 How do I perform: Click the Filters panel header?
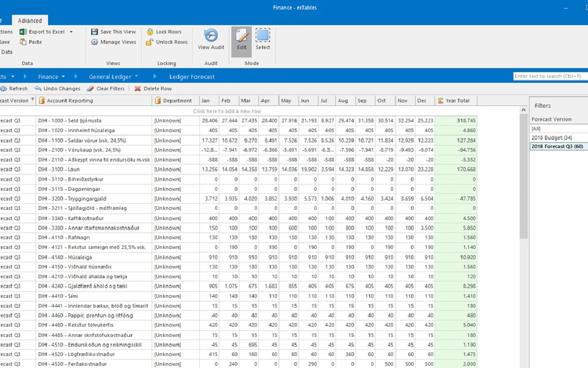pos(542,106)
